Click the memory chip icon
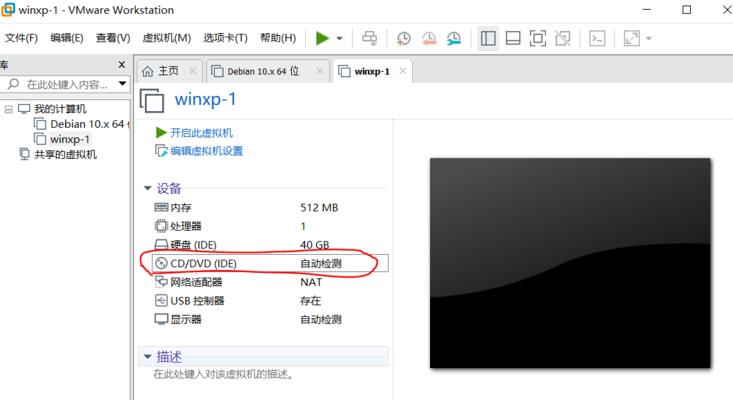The height and width of the screenshot is (400, 733). [x=161, y=207]
